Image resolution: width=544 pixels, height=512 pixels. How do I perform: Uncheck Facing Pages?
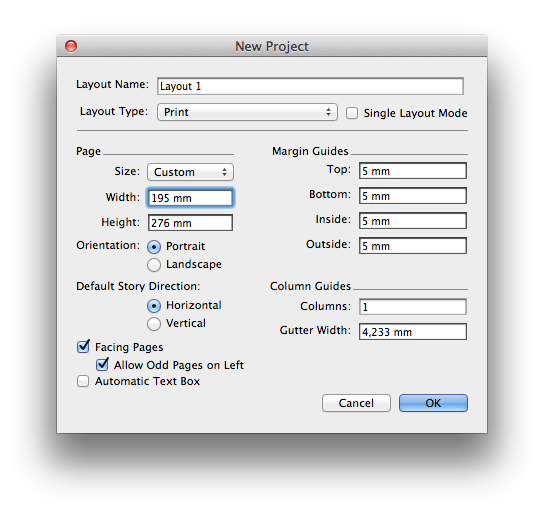(83, 347)
